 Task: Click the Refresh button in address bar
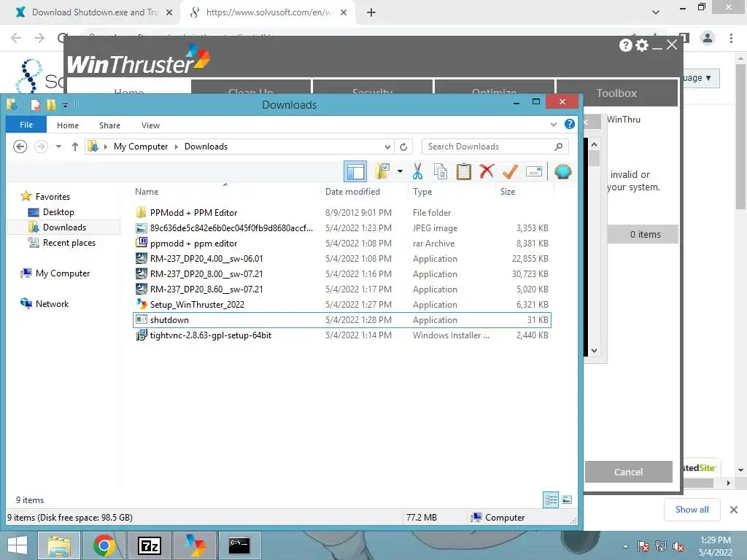[403, 147]
